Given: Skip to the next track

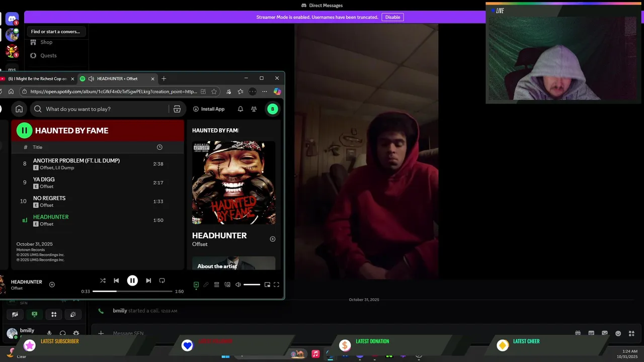Looking at the screenshot, I should pyautogui.click(x=148, y=281).
